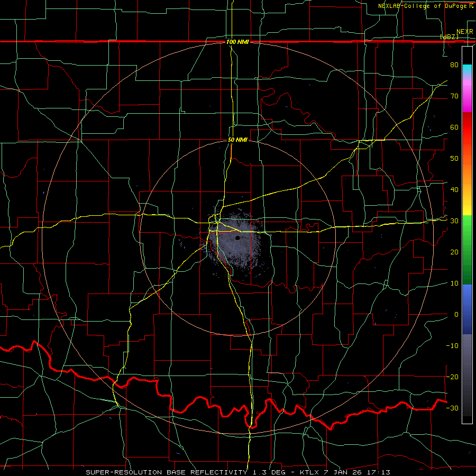Click "SUPER-RESOLUTION BASE REFLECTIVITY" in the bottom caption
Screen dimensions: 476x476
[167, 472]
